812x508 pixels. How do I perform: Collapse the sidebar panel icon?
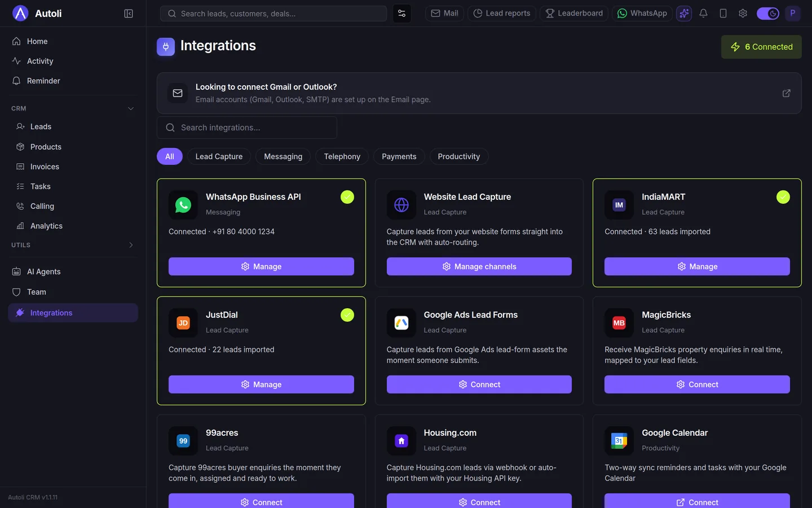point(129,14)
